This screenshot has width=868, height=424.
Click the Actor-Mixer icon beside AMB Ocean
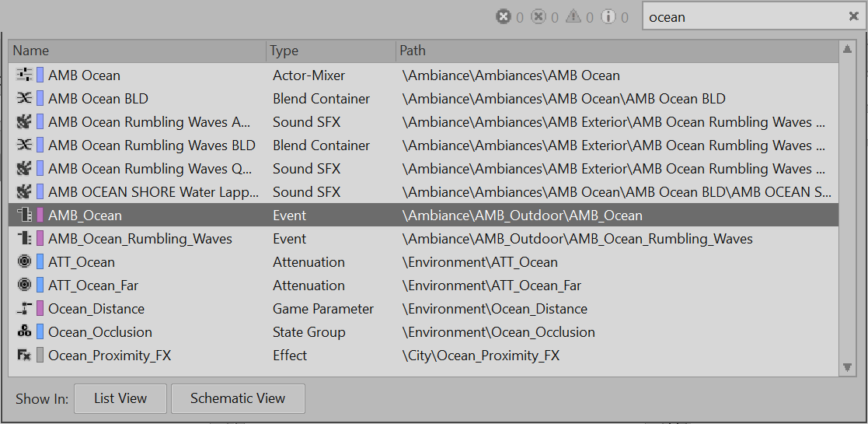click(24, 75)
